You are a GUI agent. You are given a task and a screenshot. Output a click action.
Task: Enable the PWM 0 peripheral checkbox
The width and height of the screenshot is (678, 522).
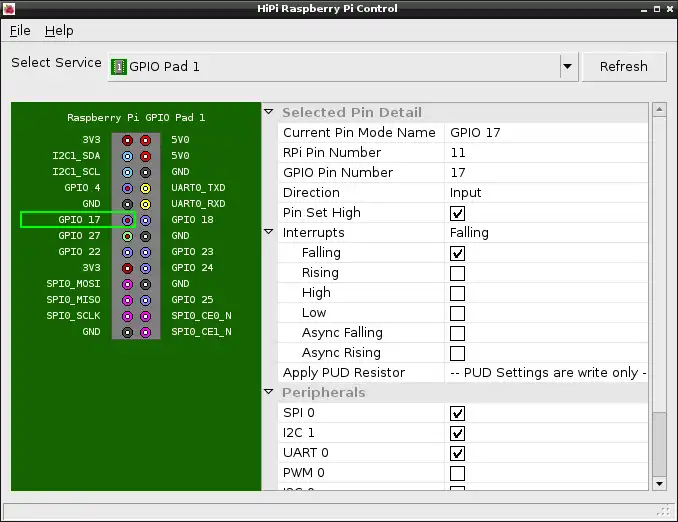tap(457, 473)
